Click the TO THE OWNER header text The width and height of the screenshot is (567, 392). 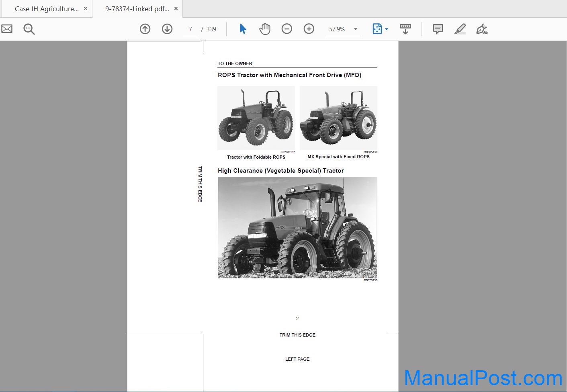235,63
